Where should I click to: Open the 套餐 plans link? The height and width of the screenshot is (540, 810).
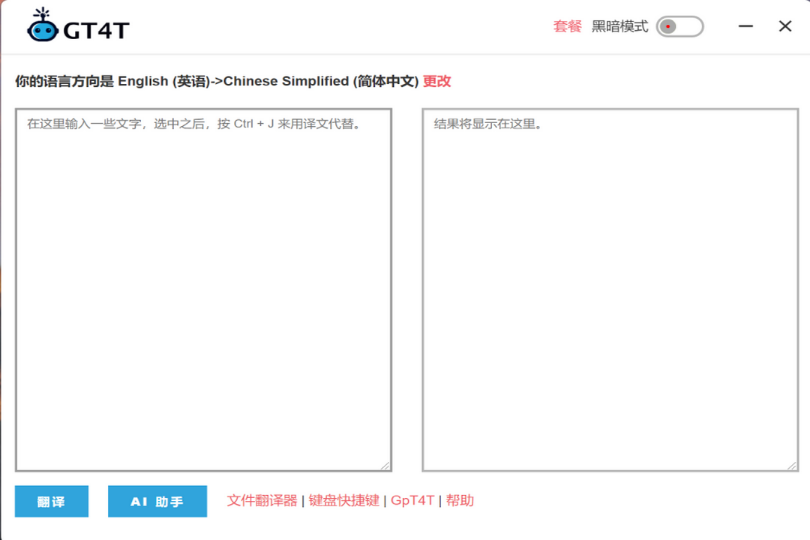tap(567, 26)
